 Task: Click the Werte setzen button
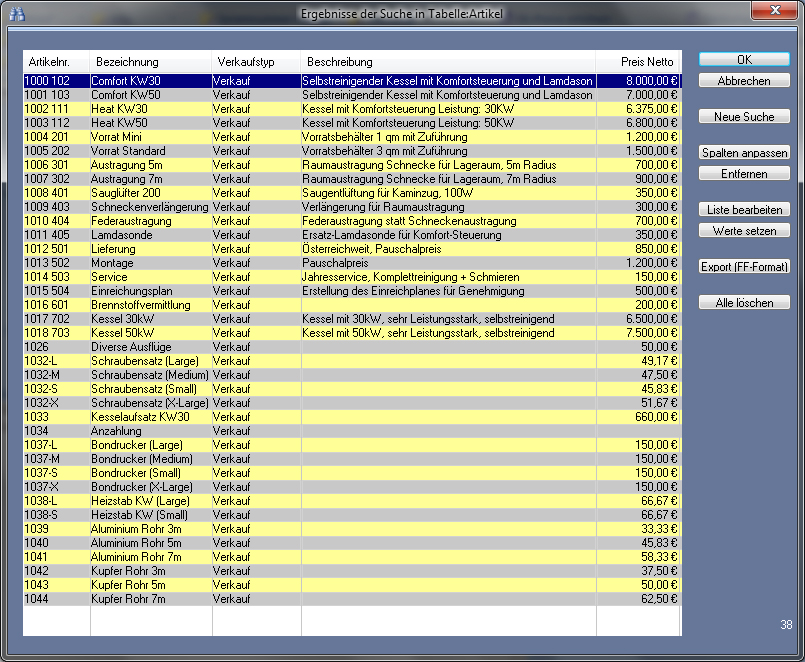tap(744, 231)
